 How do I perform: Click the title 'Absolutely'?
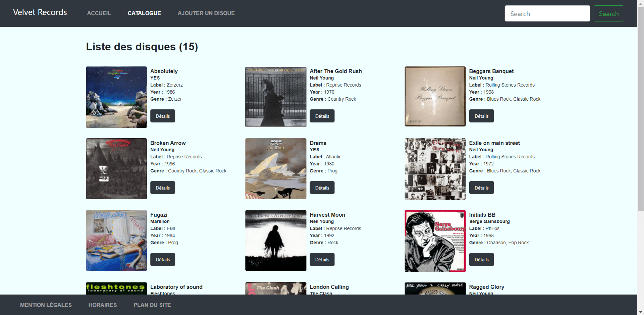click(164, 71)
